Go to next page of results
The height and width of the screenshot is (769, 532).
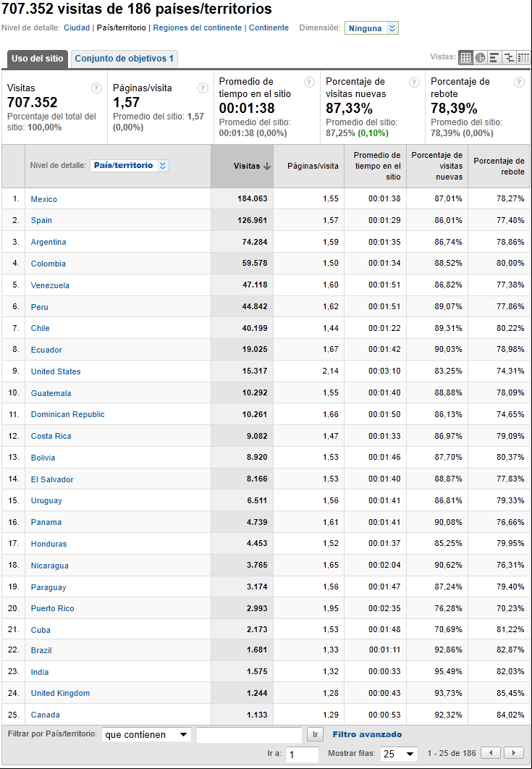pos(514,753)
